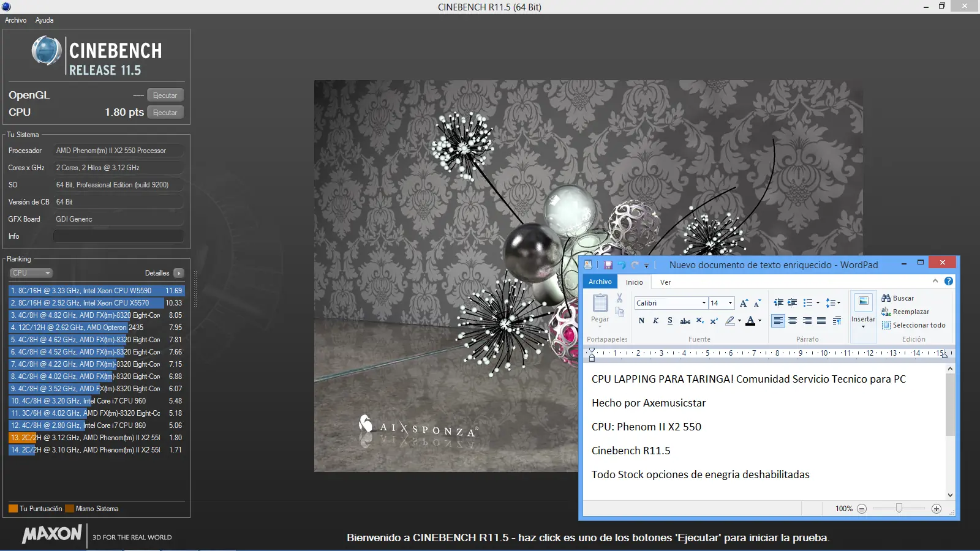This screenshot has height=551, width=980.
Task: Run the OpenGL test with its Ejecutar button
Action: [165, 96]
